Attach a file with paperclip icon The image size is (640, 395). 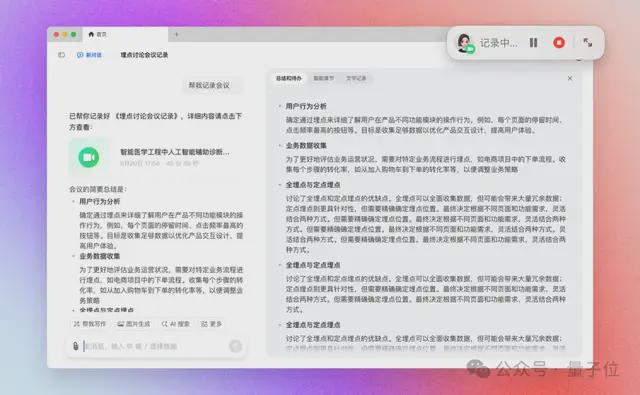coord(76,346)
